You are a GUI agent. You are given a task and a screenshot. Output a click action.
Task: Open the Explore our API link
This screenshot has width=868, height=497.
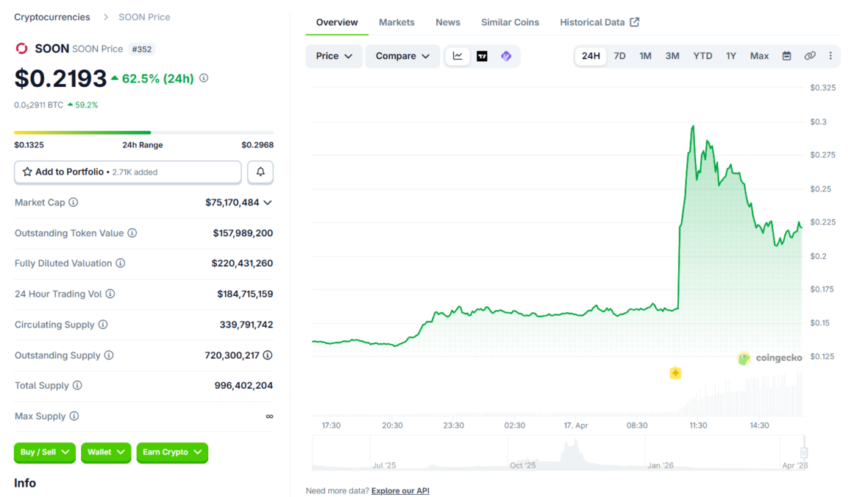[x=399, y=490]
